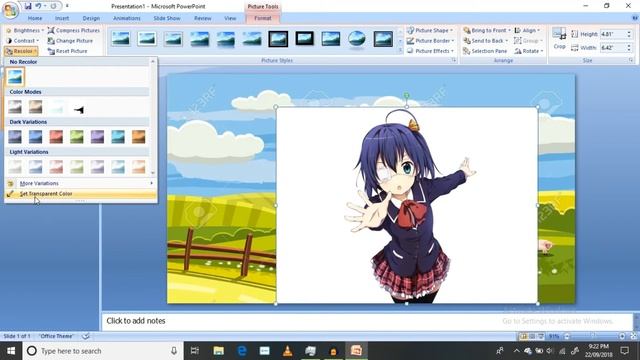The image size is (640, 360).
Task: Open Picture Border dropdown
Action: pos(431,41)
